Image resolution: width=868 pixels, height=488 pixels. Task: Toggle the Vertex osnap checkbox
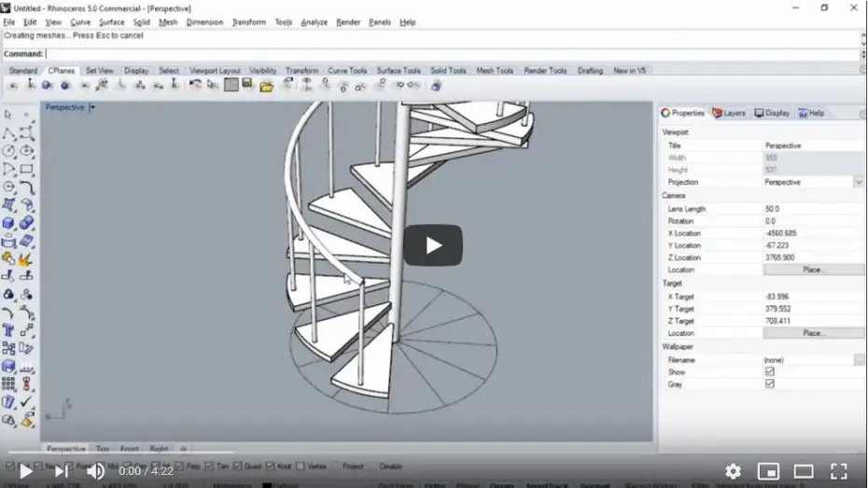(300, 467)
